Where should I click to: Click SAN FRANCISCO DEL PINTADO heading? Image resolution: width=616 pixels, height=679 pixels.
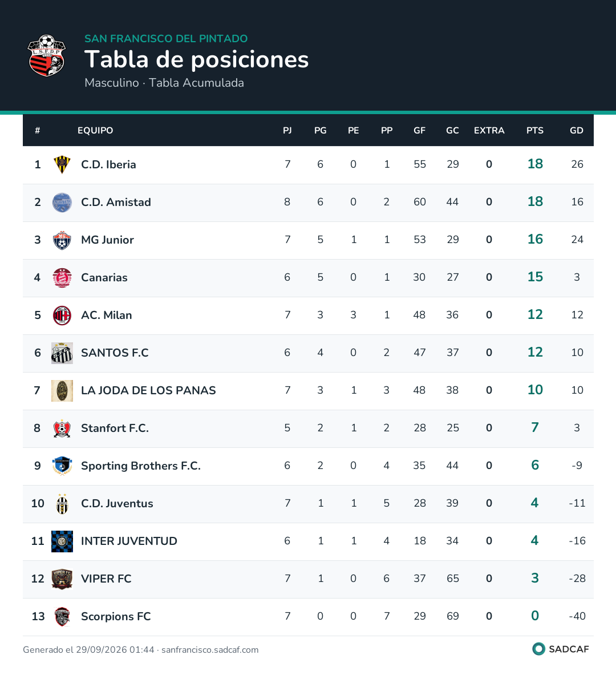[166, 39]
